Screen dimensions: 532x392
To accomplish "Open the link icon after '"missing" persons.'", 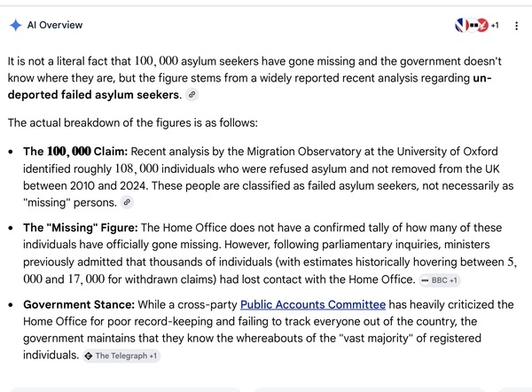I will pyautogui.click(x=127, y=202).
